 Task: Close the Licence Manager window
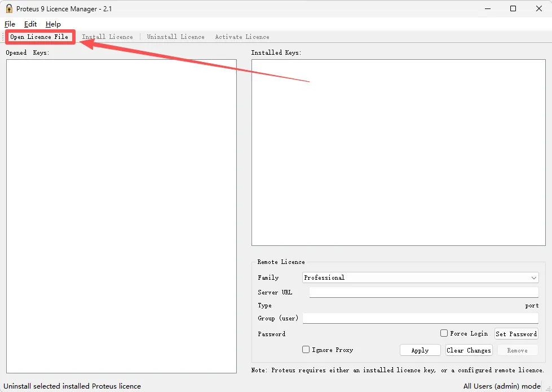[x=539, y=8]
